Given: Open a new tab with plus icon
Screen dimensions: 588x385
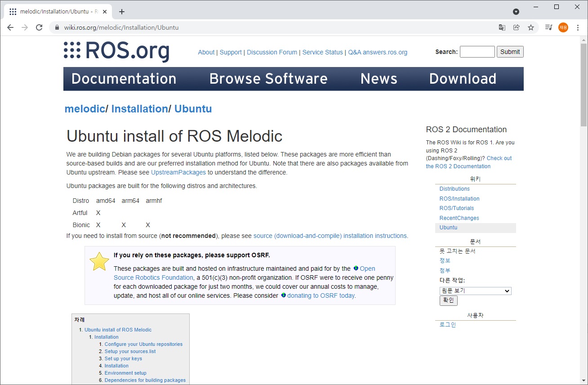Looking at the screenshot, I should click(122, 12).
